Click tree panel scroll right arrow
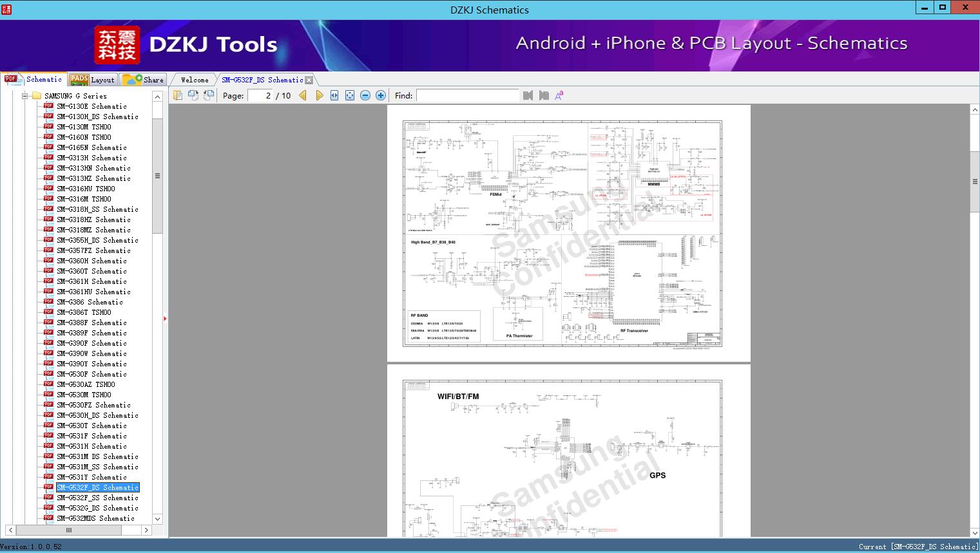 click(x=146, y=530)
